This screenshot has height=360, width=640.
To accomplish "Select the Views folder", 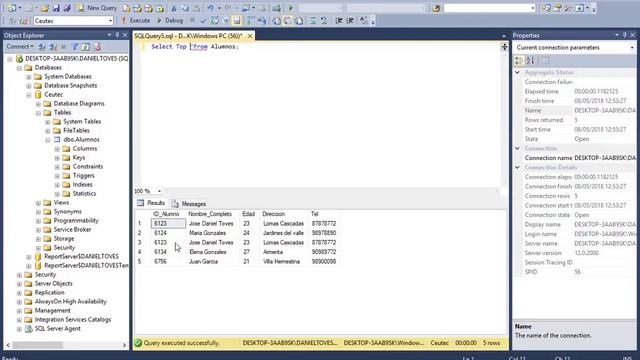I will click(x=61, y=202).
